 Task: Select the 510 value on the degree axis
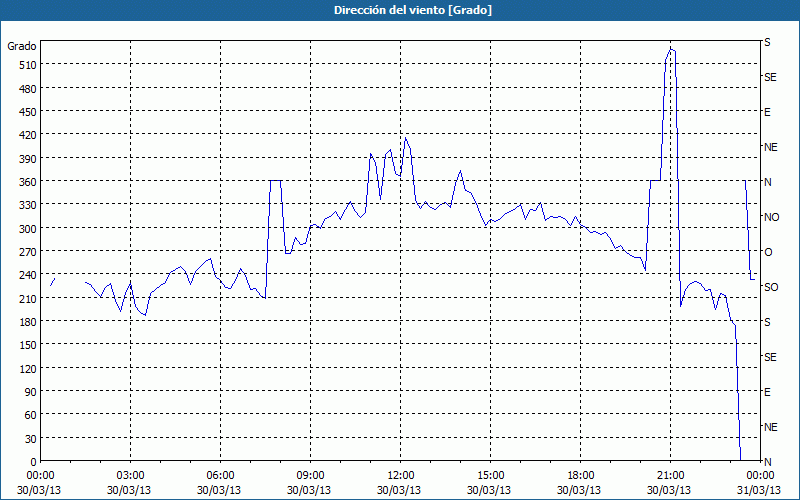tap(28, 65)
